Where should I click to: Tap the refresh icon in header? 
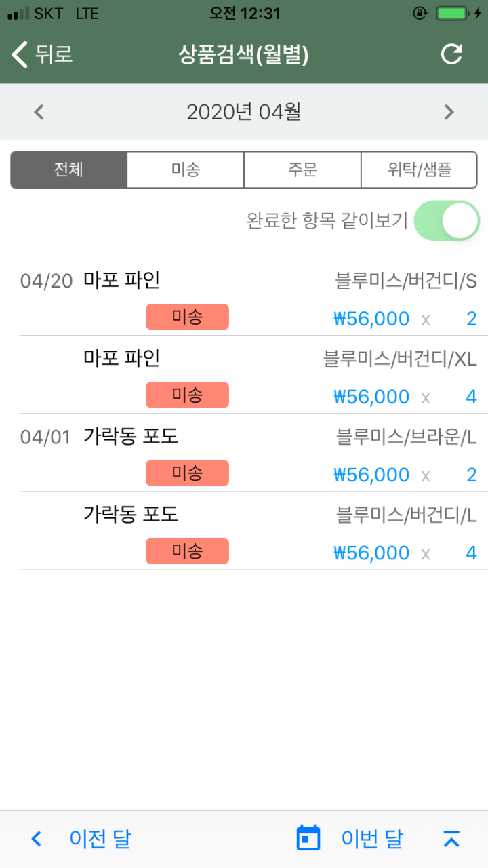[451, 54]
